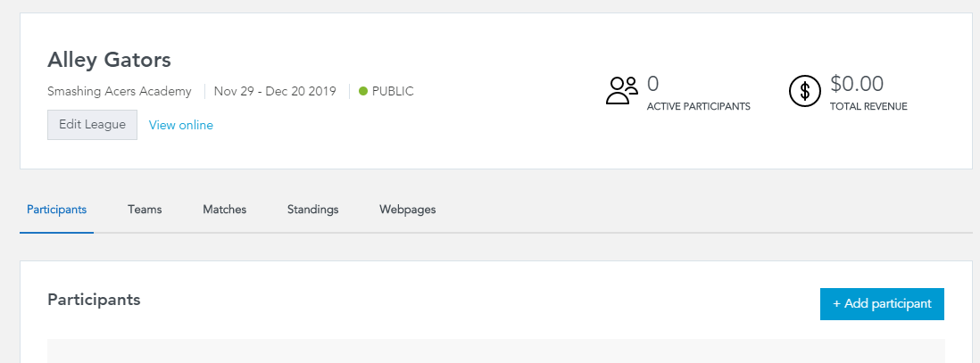Click the active participants people icon
Image resolution: width=980 pixels, height=363 pixels.
coord(622,91)
